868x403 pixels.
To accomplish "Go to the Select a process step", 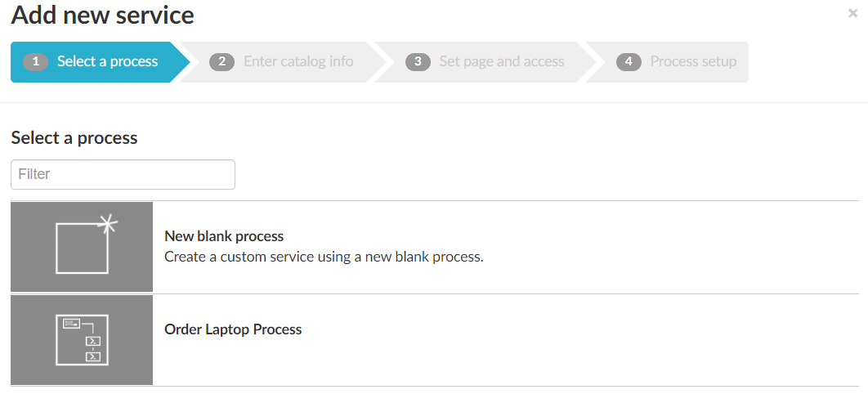I will pyautogui.click(x=107, y=61).
